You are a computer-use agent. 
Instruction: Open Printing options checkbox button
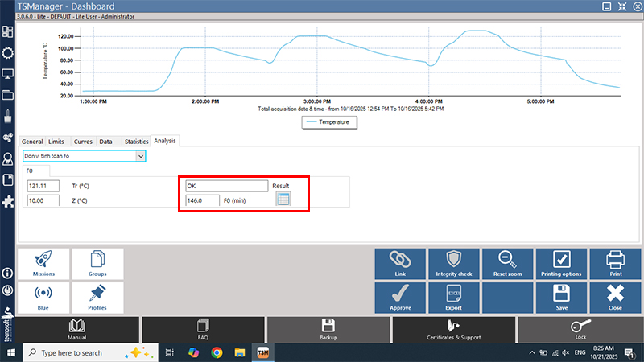561,263
